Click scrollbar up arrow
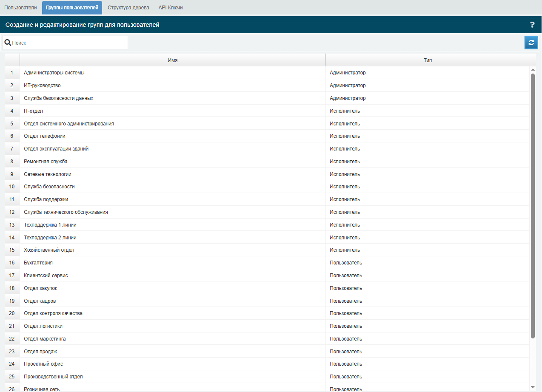The height and width of the screenshot is (392, 542). [x=533, y=69]
